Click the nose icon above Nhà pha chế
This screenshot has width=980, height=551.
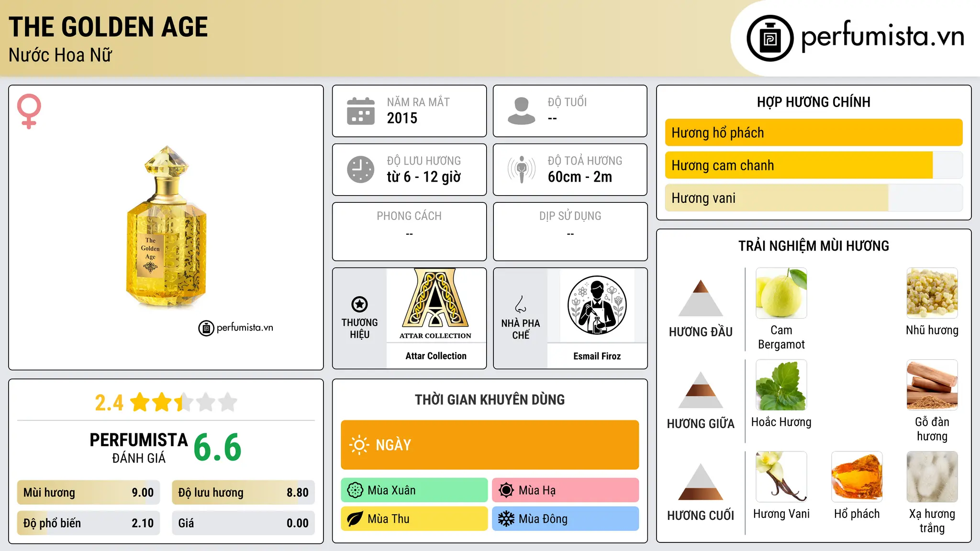pos(521,304)
